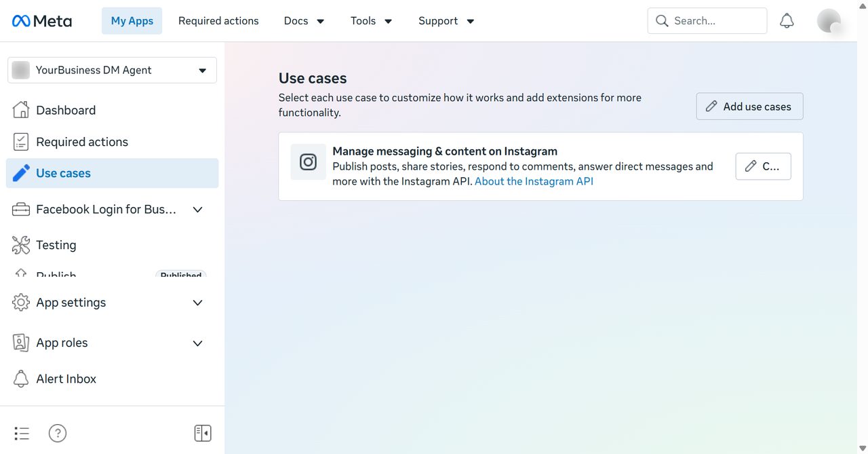The width and height of the screenshot is (868, 454).
Task: Click the Use cases pencil icon
Action: coord(21,173)
